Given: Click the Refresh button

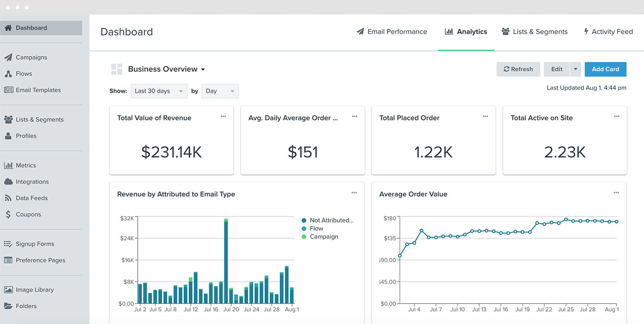Looking at the screenshot, I should pos(518,69).
